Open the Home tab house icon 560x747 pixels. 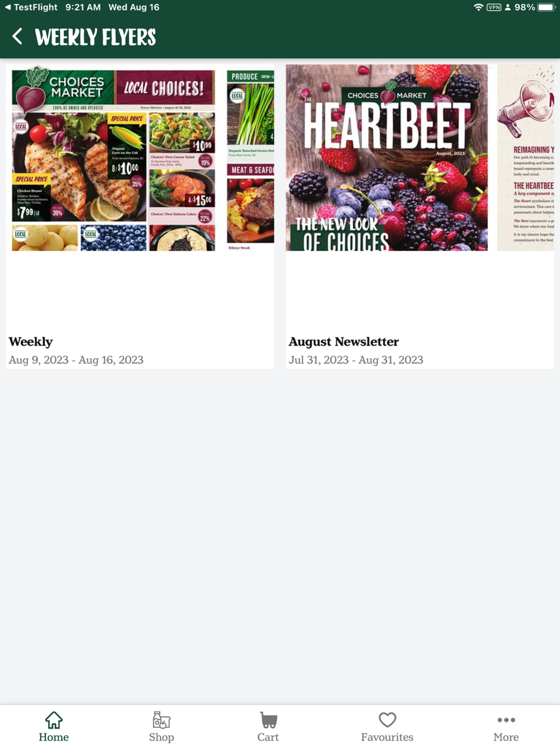point(54,720)
